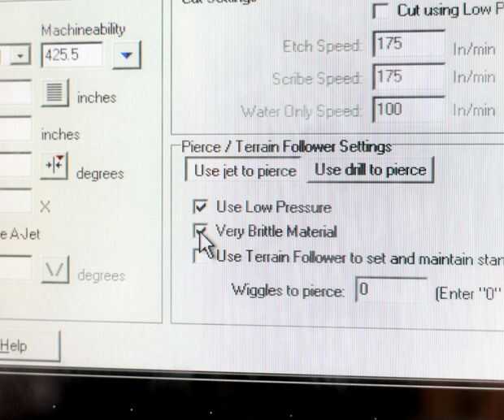The image size is (504, 420).
Task: Click the degrees field next to the taper icon
Action: click(15, 268)
